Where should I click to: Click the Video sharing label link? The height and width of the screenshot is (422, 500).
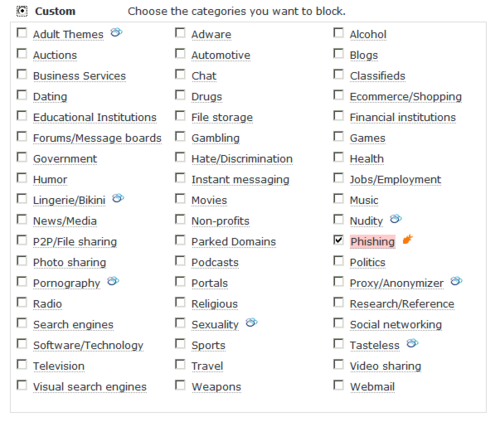click(x=385, y=366)
